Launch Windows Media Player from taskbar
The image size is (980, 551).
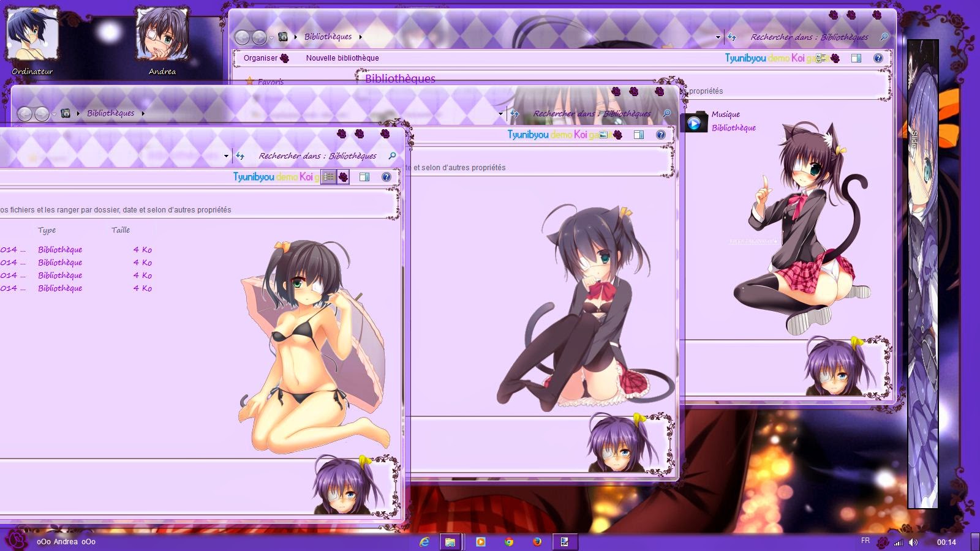coord(480,542)
